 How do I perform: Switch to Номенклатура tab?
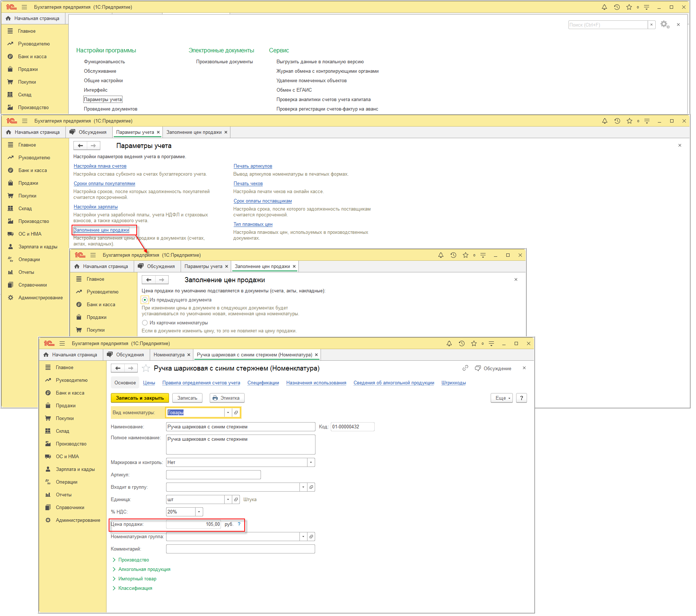169,355
